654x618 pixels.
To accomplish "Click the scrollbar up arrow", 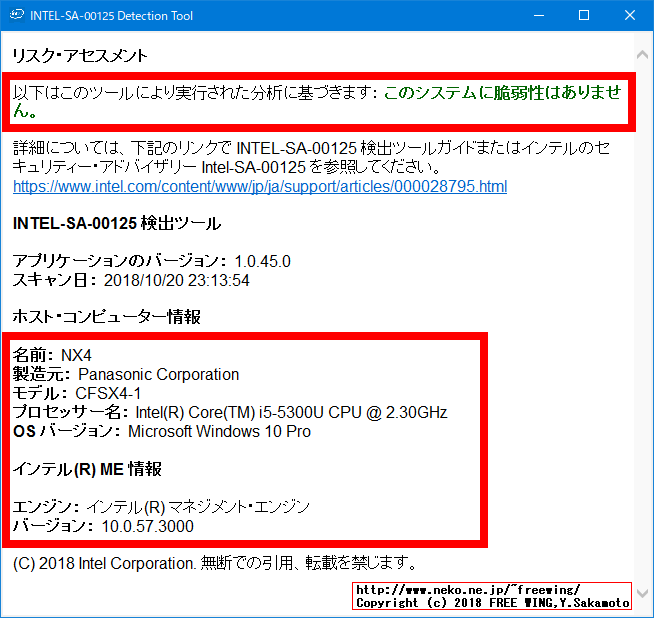I will coord(643,54).
